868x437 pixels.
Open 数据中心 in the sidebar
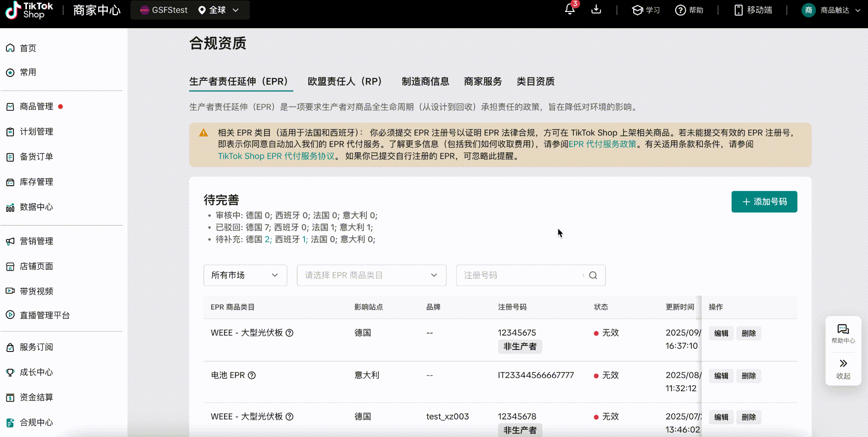[36, 207]
